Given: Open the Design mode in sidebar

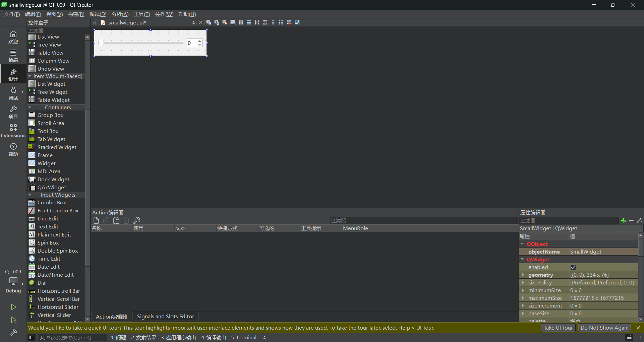Looking at the screenshot, I should 13,74.
